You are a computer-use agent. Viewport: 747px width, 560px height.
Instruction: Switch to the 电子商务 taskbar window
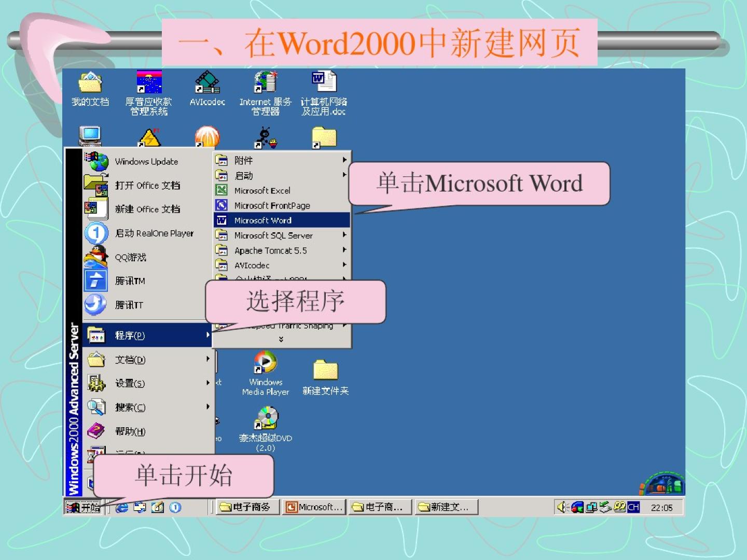[247, 507]
